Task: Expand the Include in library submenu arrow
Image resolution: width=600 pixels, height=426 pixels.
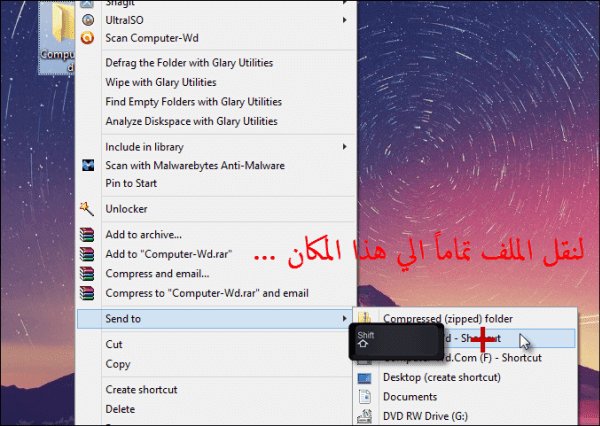Action: click(345, 147)
